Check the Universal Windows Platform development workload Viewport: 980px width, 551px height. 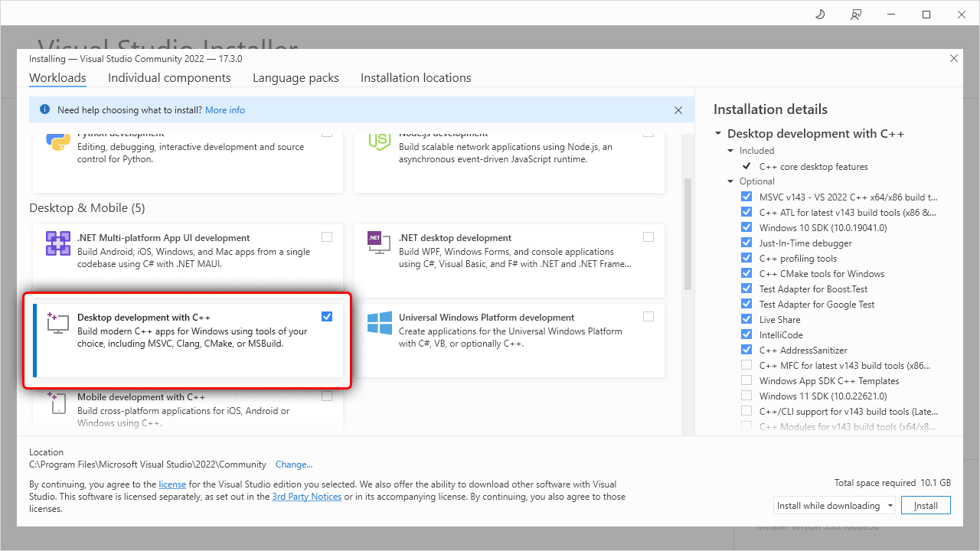(x=648, y=317)
